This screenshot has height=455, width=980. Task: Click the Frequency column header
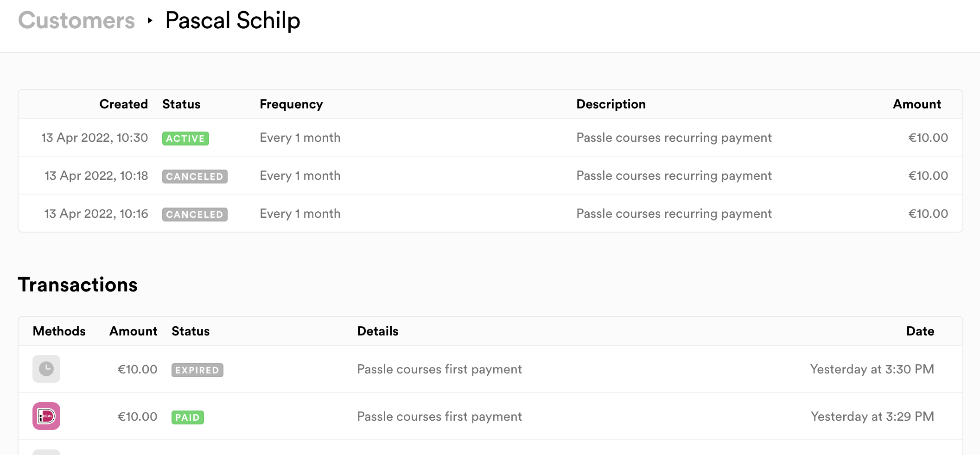click(x=291, y=104)
